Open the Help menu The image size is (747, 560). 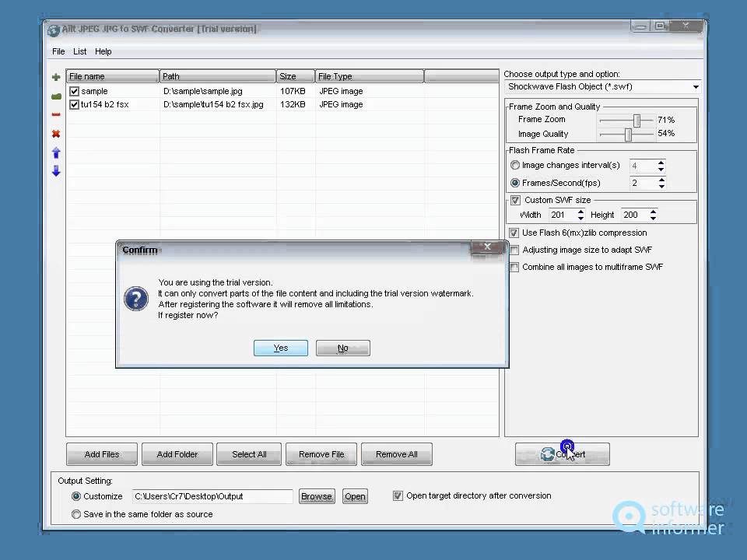pos(103,51)
